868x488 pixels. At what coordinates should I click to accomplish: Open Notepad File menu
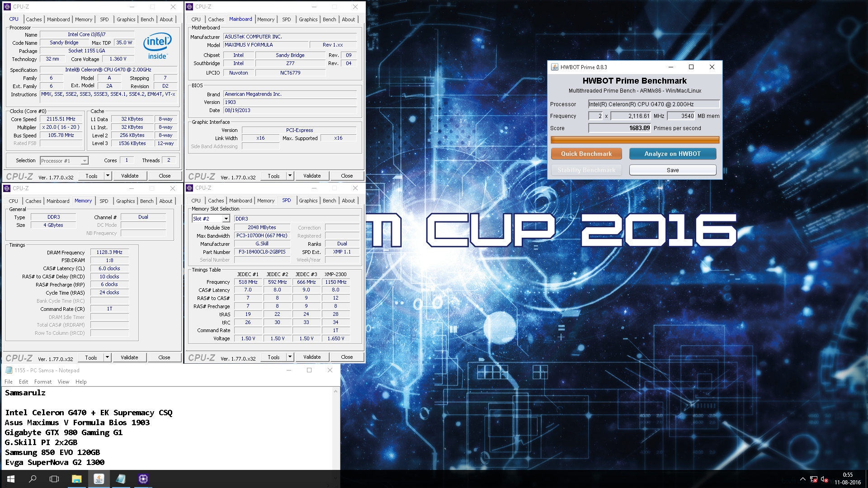pos(9,382)
